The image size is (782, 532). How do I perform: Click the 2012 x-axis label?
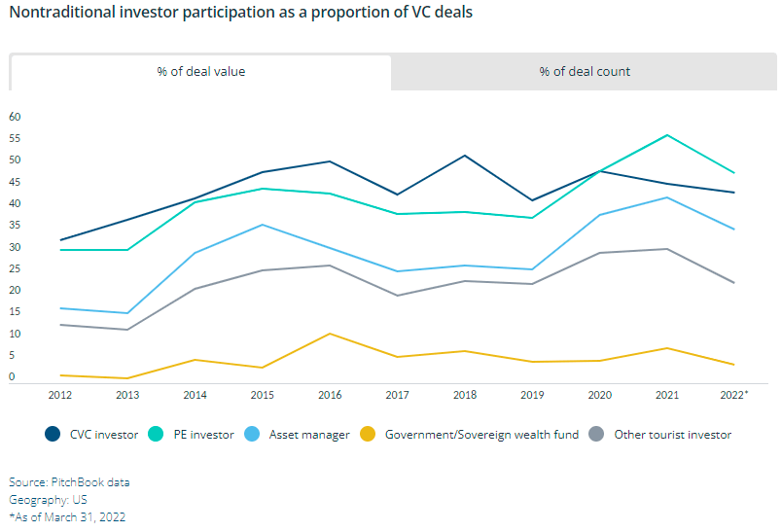[60, 395]
